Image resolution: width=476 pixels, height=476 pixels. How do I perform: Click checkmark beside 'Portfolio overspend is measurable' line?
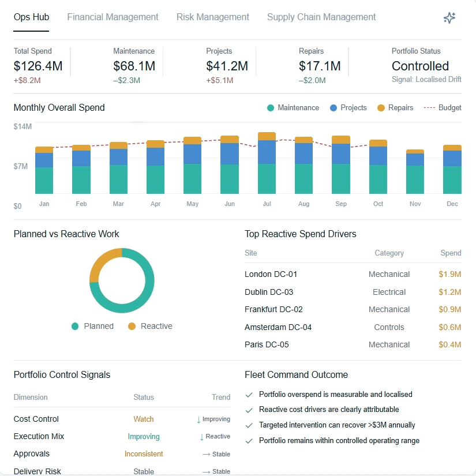point(249,395)
